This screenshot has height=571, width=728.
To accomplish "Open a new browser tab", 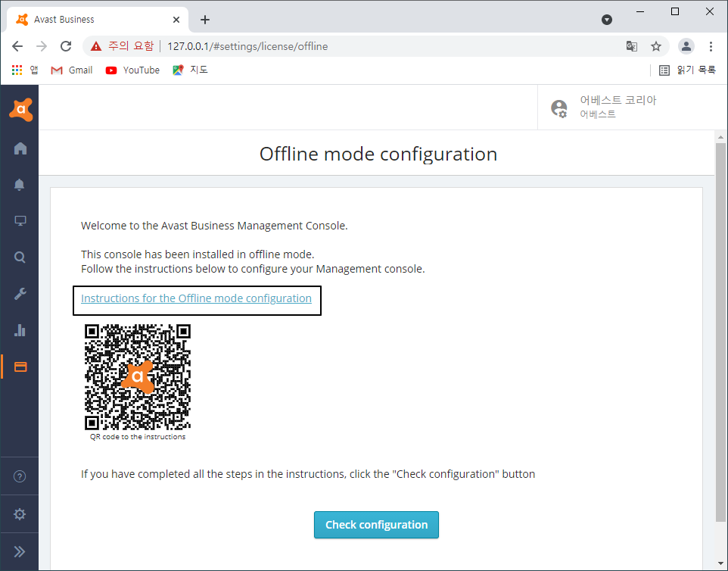I will [205, 20].
